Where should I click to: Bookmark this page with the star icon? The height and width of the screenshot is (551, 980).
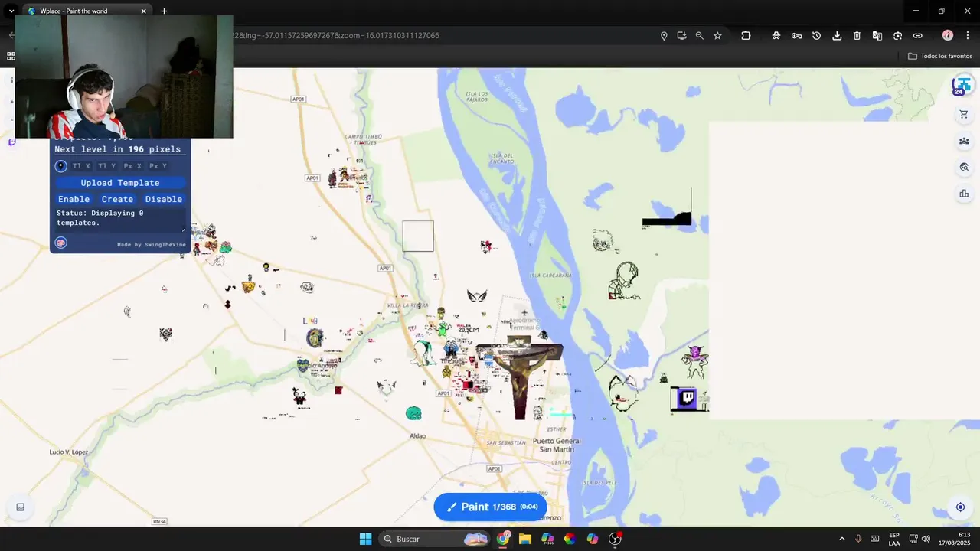click(717, 35)
